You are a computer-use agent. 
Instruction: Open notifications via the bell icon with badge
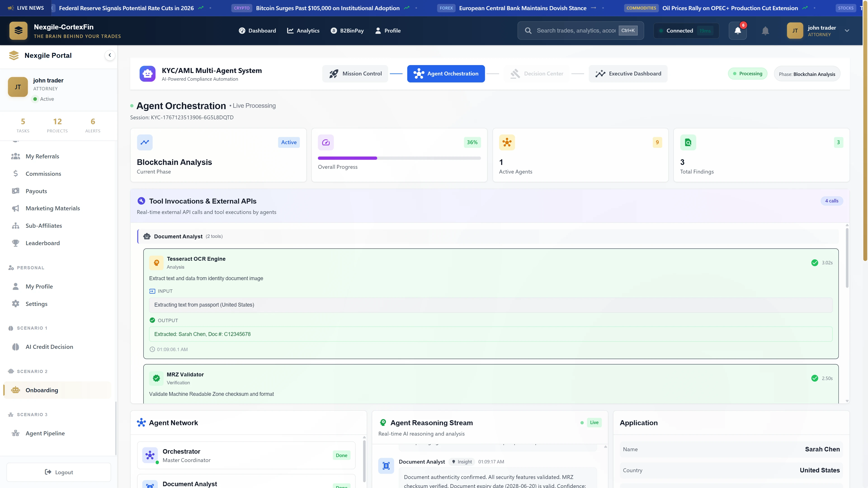click(x=738, y=30)
